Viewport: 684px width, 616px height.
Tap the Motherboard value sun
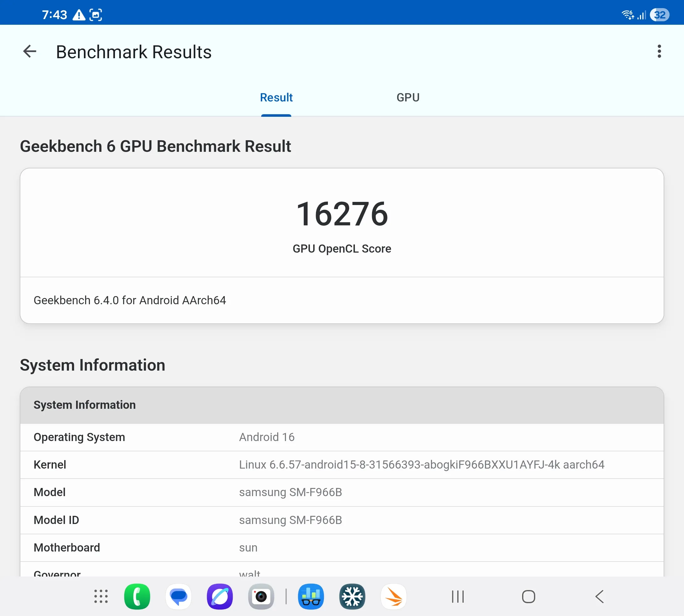point(248,548)
